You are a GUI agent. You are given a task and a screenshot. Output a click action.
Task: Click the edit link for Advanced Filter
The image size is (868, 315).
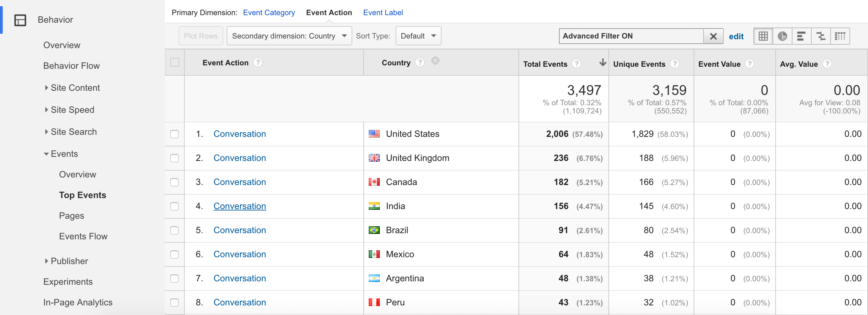tap(736, 36)
